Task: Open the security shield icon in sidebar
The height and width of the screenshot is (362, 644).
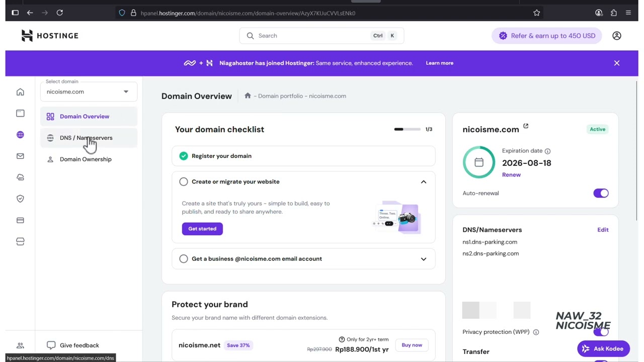Action: [x=20, y=199]
